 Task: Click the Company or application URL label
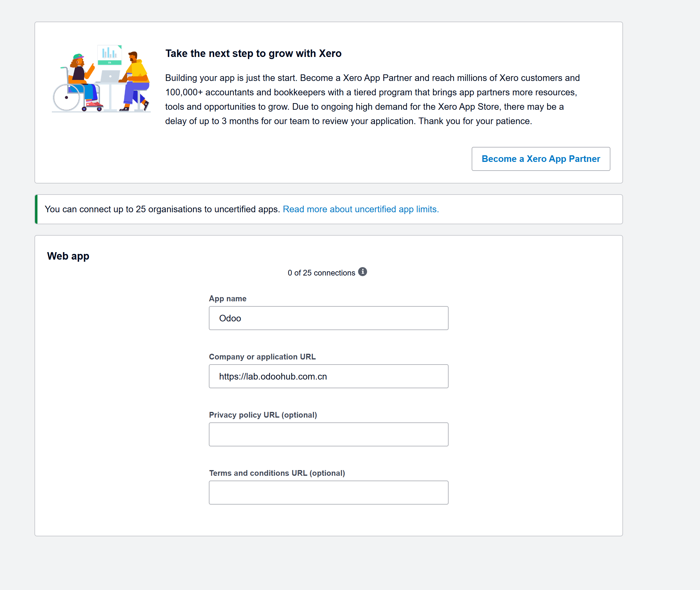point(262,357)
